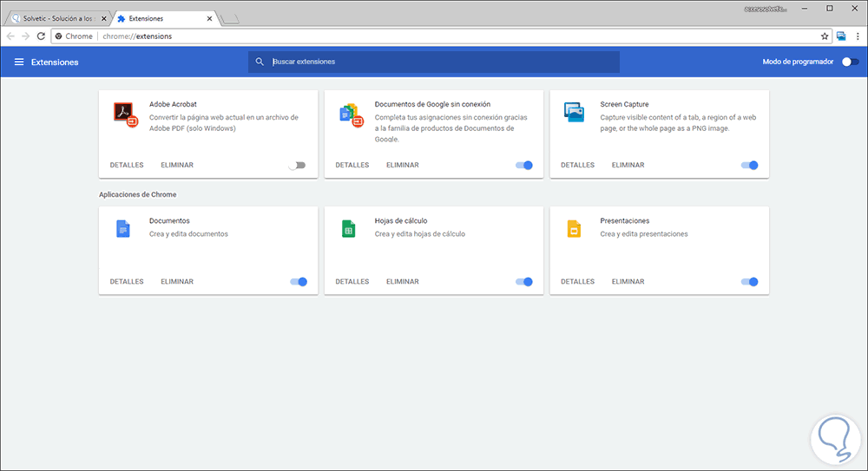Open the hamburger main menu icon
Image resolution: width=868 pixels, height=471 pixels.
click(x=19, y=62)
